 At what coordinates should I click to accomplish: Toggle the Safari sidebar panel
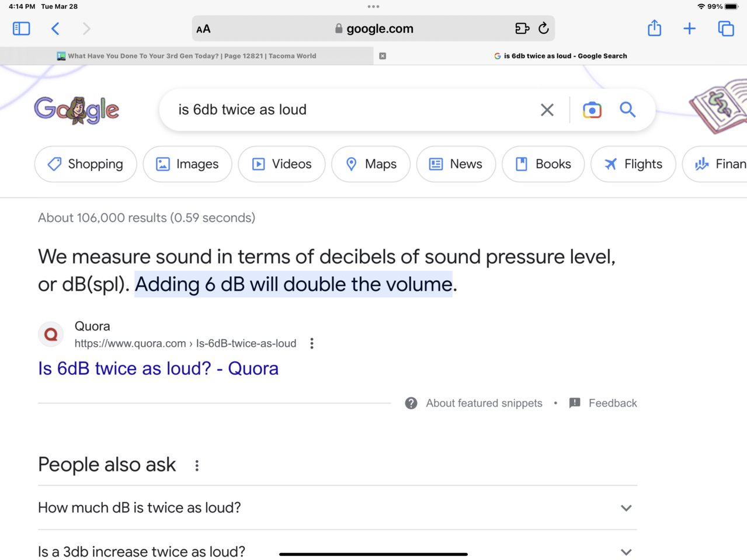(x=21, y=29)
